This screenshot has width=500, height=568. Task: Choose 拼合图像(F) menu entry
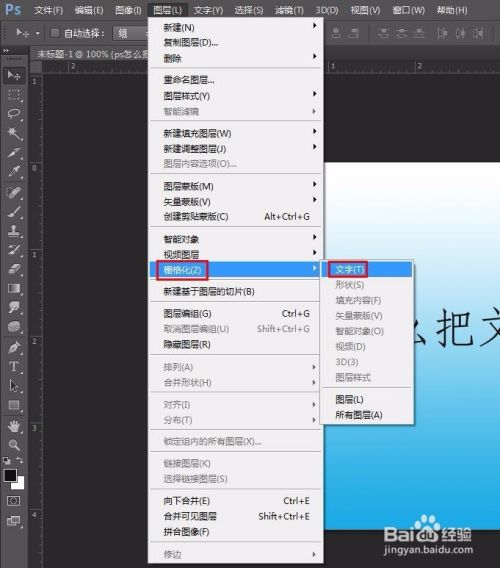pyautogui.click(x=236, y=532)
